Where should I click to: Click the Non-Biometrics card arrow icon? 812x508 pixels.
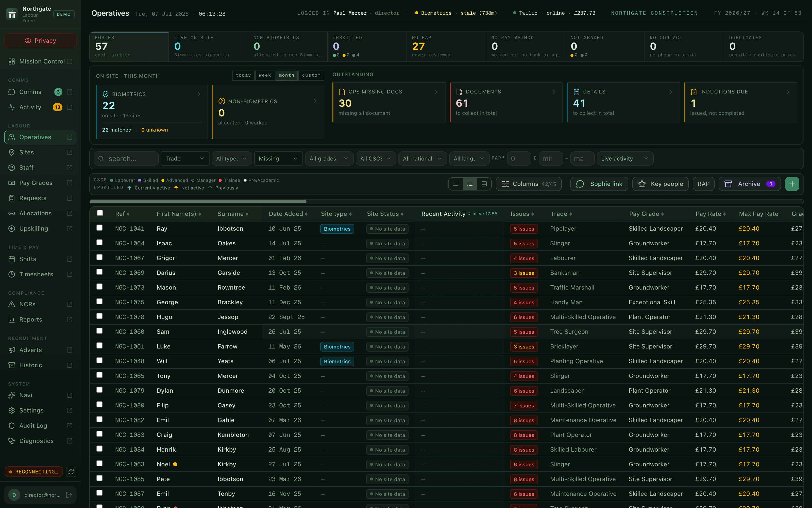click(x=315, y=101)
